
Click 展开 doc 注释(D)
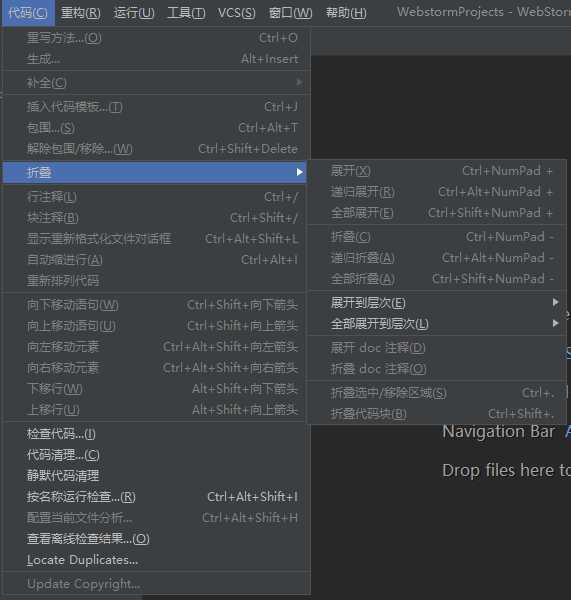[437, 348]
